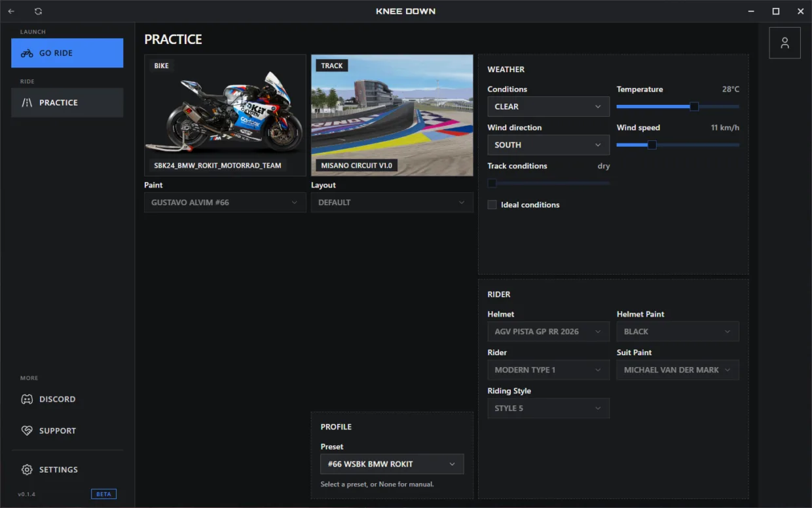Click the Misano Circuit track thumbnail
The width and height of the screenshot is (812, 508).
click(x=392, y=115)
